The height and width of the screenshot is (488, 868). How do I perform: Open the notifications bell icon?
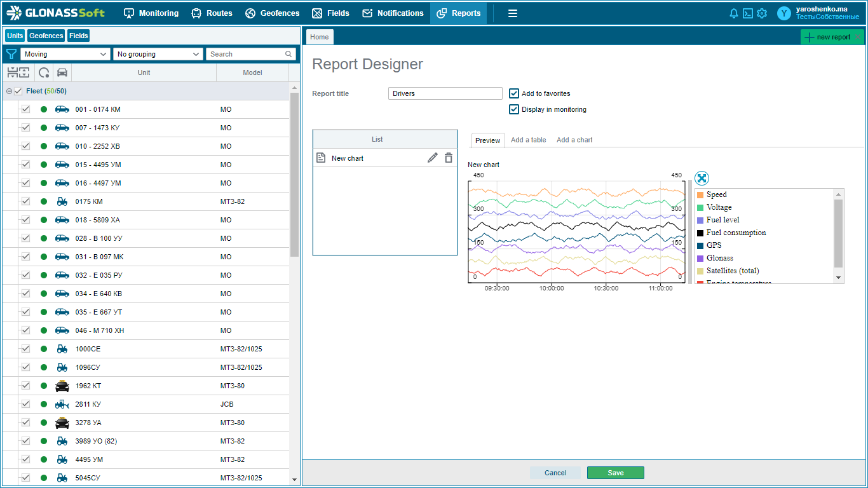[x=734, y=13]
